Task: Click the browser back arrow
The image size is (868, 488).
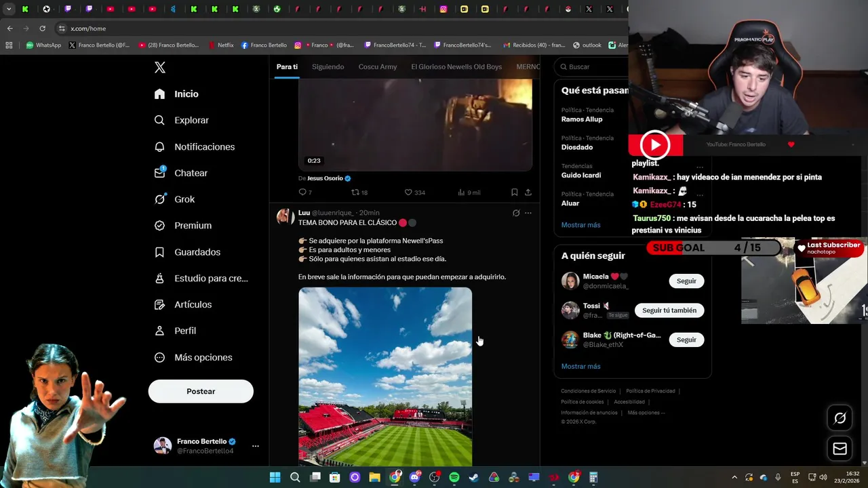Action: [x=9, y=28]
